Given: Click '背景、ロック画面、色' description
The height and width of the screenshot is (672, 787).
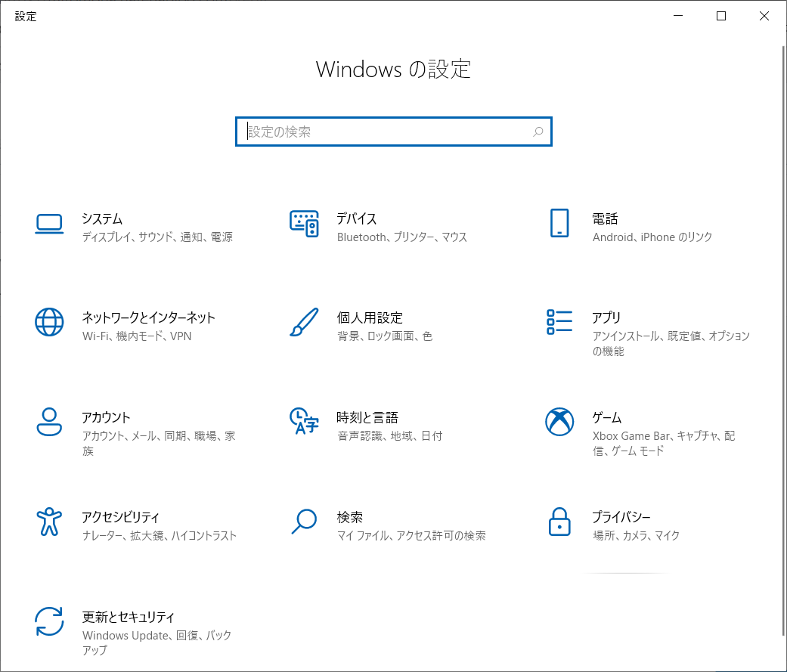Looking at the screenshot, I should (385, 336).
